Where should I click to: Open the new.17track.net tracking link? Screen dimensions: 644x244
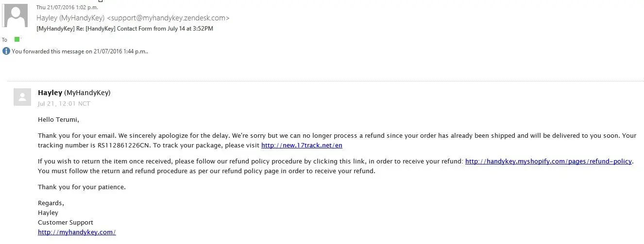point(302,145)
